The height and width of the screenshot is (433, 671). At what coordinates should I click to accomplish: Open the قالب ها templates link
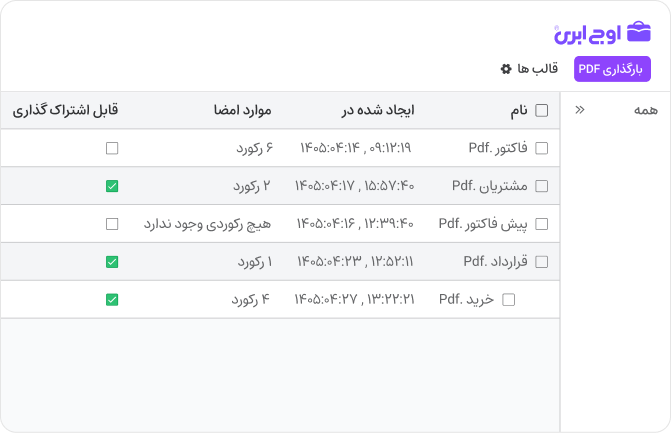[537, 68]
